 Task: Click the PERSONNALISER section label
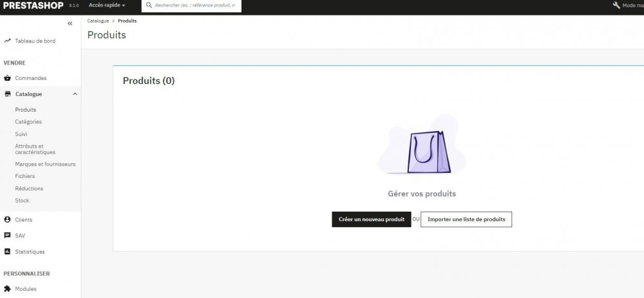(x=26, y=273)
